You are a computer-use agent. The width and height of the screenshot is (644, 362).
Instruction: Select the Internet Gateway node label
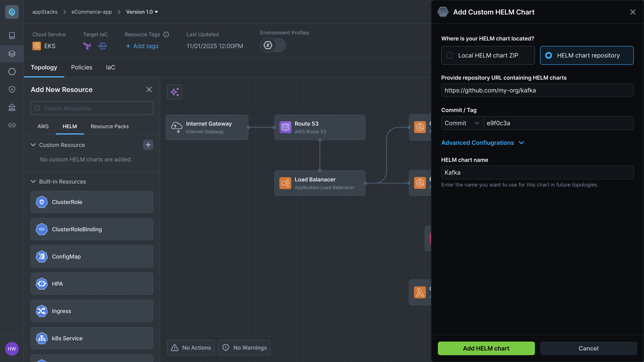pyautogui.click(x=209, y=124)
